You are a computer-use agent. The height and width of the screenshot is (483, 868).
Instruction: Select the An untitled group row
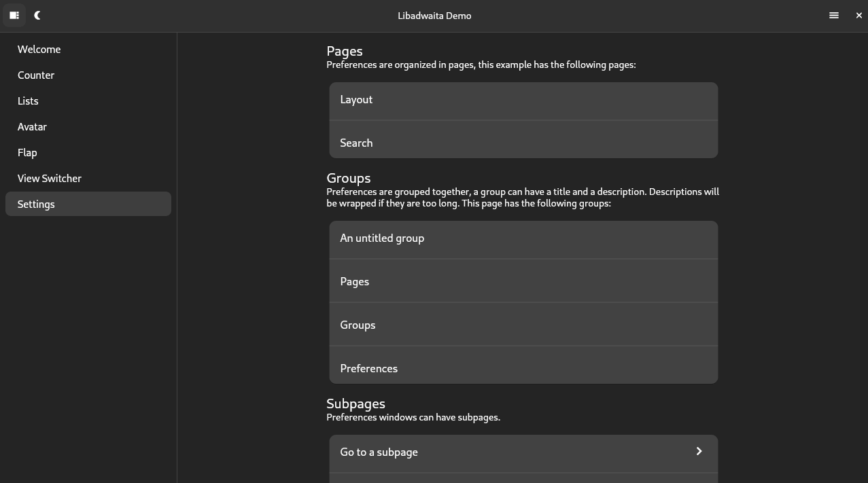[x=523, y=240]
